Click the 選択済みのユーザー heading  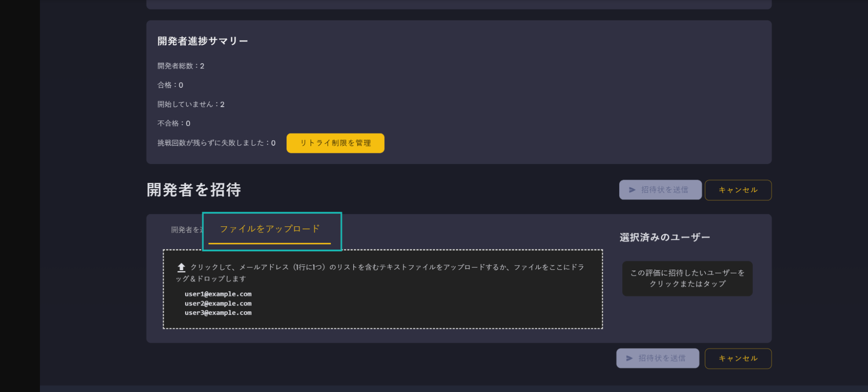point(665,237)
